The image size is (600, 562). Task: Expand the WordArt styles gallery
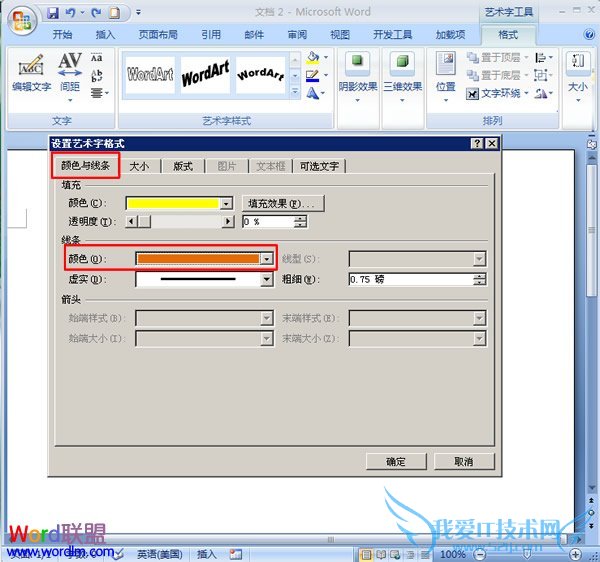295,92
